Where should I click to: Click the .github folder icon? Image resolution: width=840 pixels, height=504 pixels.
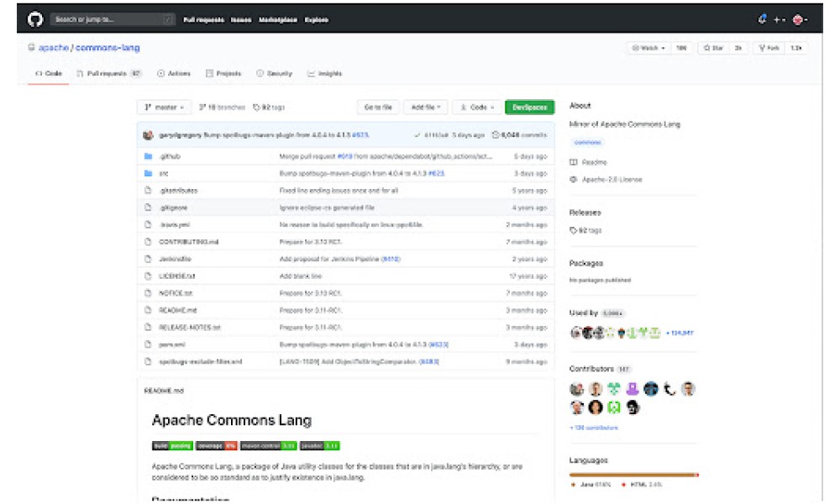point(149,156)
